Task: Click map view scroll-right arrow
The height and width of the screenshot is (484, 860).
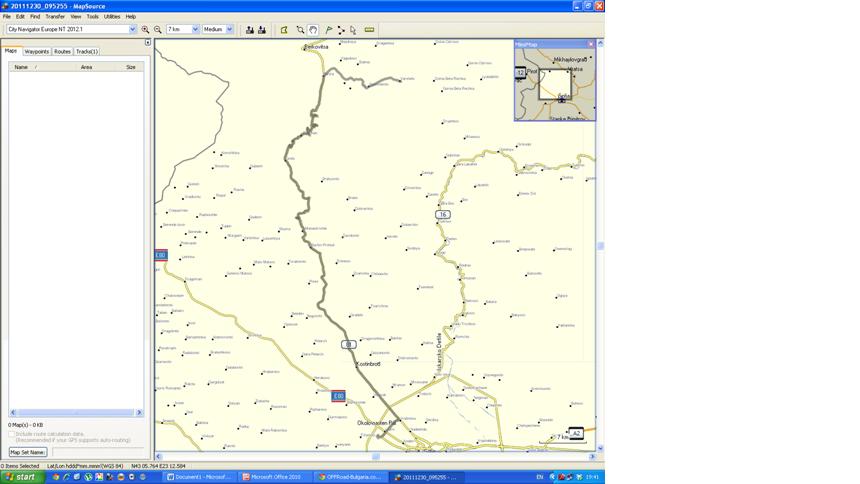Action: [592, 457]
